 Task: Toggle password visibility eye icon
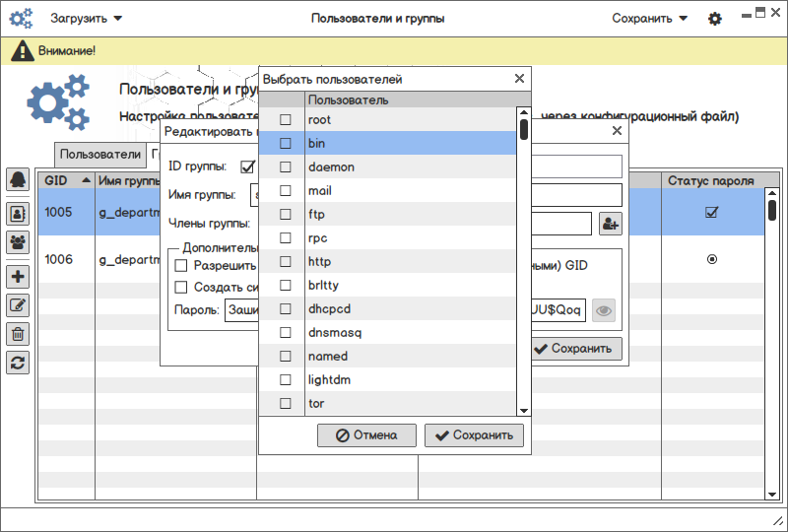tap(604, 310)
